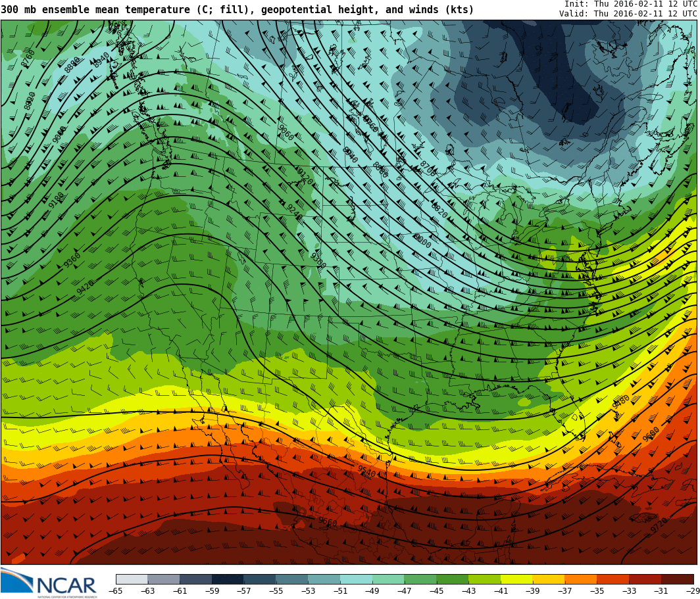Click the orange color bar segment between -37 and -35

coord(582,579)
